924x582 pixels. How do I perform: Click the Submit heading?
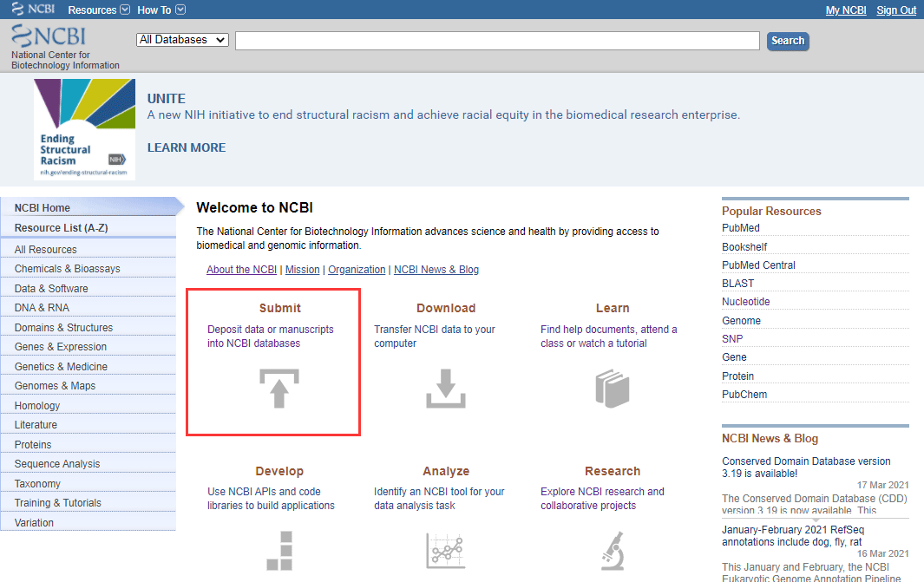point(280,308)
